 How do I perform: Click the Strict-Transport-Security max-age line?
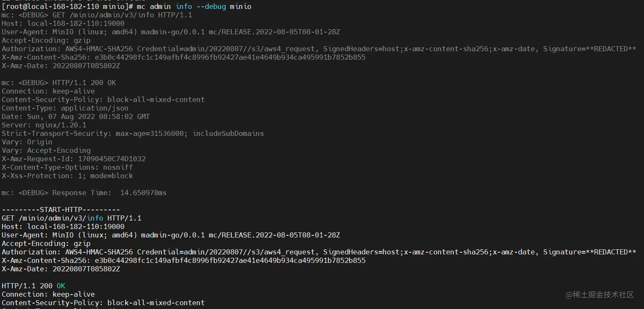(x=133, y=133)
